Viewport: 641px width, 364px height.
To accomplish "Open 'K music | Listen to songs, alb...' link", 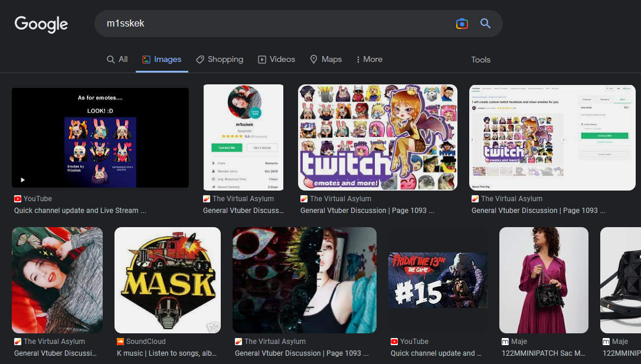I will point(167,353).
